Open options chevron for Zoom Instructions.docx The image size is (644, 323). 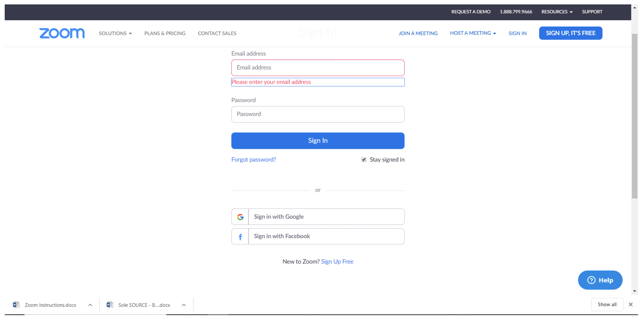click(90, 305)
